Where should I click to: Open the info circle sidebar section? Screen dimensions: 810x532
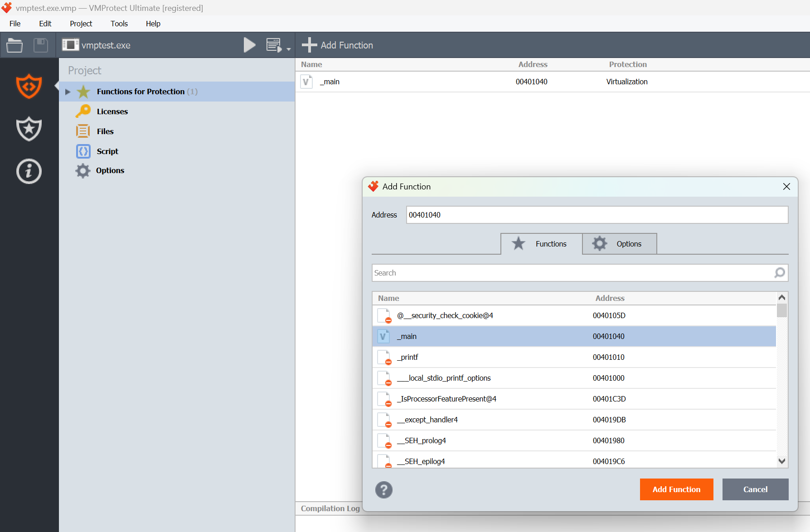coord(29,171)
